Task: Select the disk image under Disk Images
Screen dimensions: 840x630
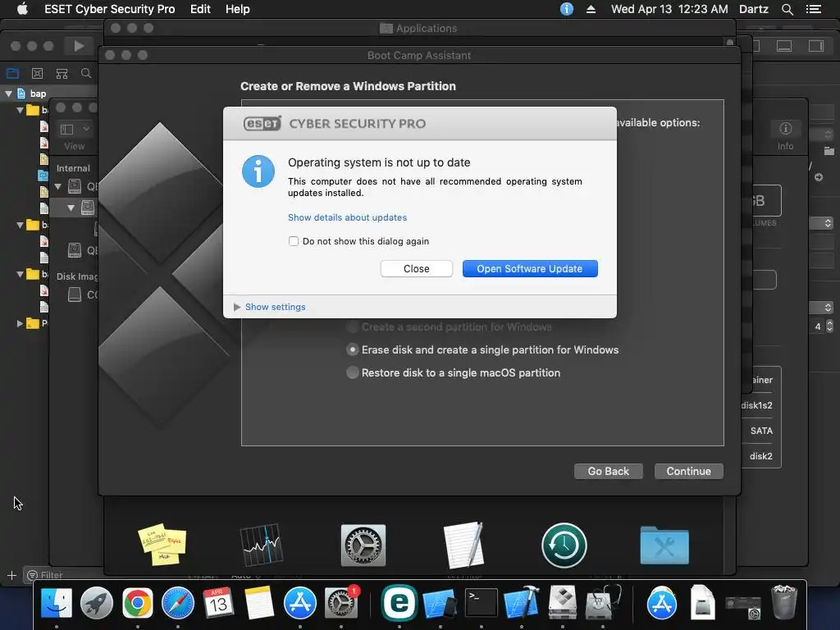Action: (75, 294)
